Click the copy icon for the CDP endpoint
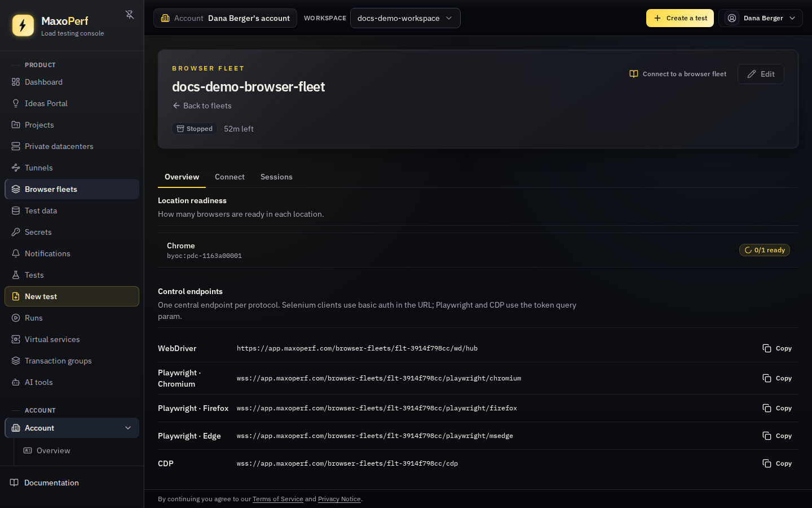 point(767,463)
